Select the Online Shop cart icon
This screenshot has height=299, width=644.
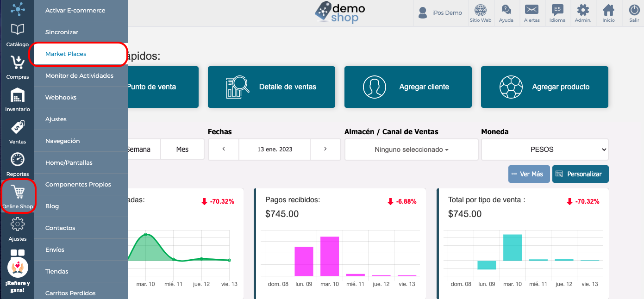tap(18, 192)
